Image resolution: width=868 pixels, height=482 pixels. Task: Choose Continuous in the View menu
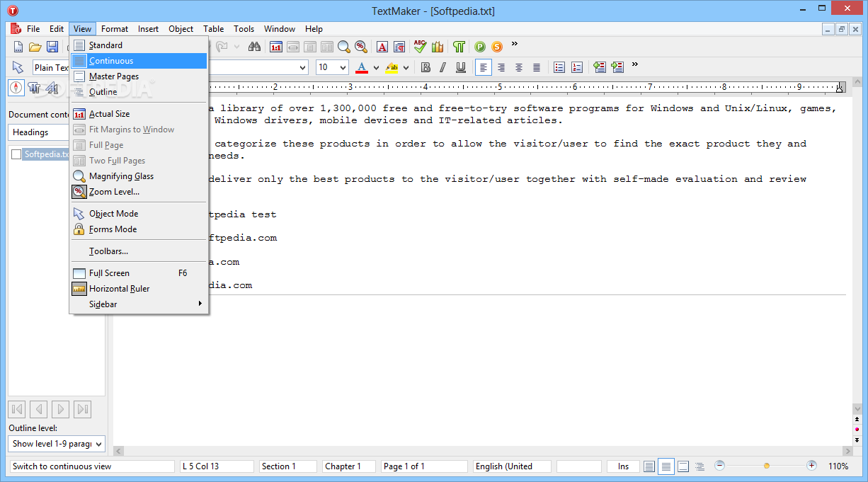139,61
